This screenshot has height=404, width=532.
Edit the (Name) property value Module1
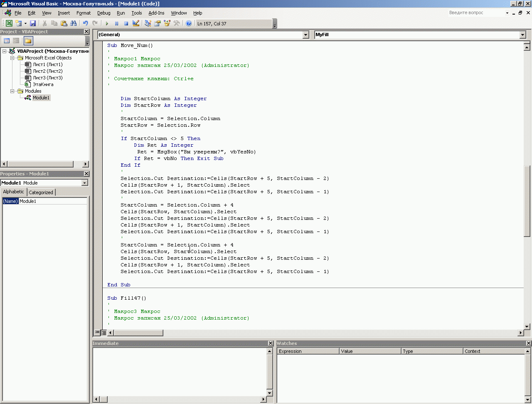[53, 201]
